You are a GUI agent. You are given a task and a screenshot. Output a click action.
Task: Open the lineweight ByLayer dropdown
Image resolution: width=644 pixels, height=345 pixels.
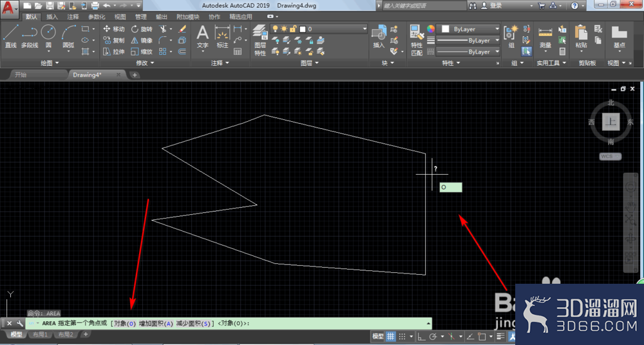(x=468, y=40)
